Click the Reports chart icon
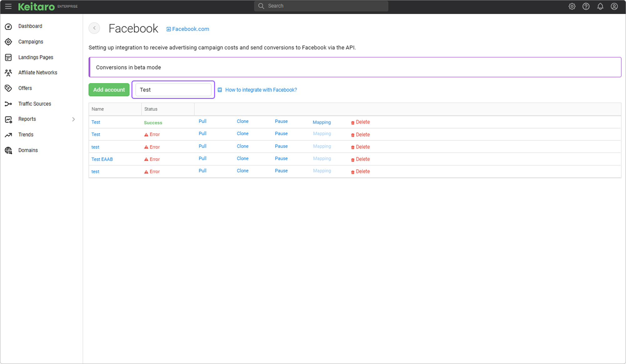 8,119
